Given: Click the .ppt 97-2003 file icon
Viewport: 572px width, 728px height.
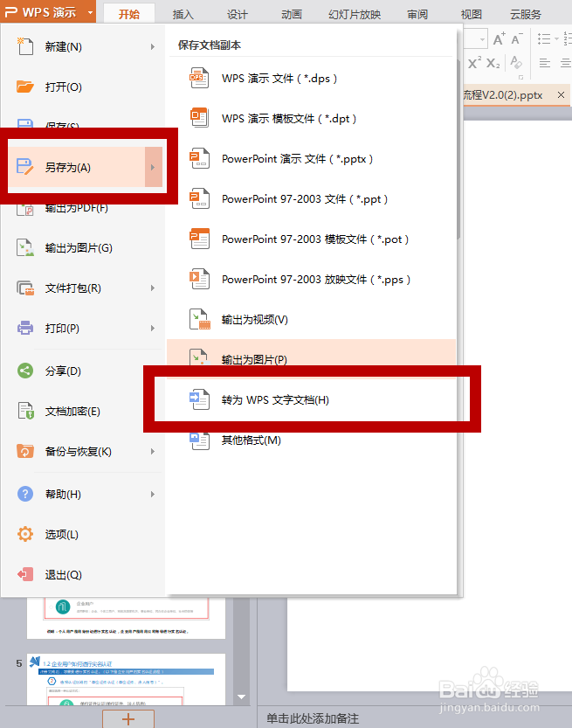Looking at the screenshot, I should click(199, 198).
